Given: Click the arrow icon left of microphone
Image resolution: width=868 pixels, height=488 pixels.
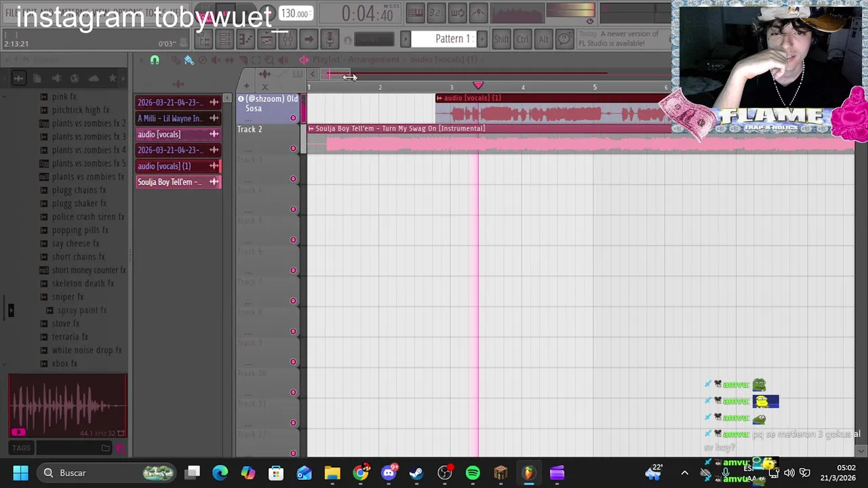Looking at the screenshot, I should (309, 39).
